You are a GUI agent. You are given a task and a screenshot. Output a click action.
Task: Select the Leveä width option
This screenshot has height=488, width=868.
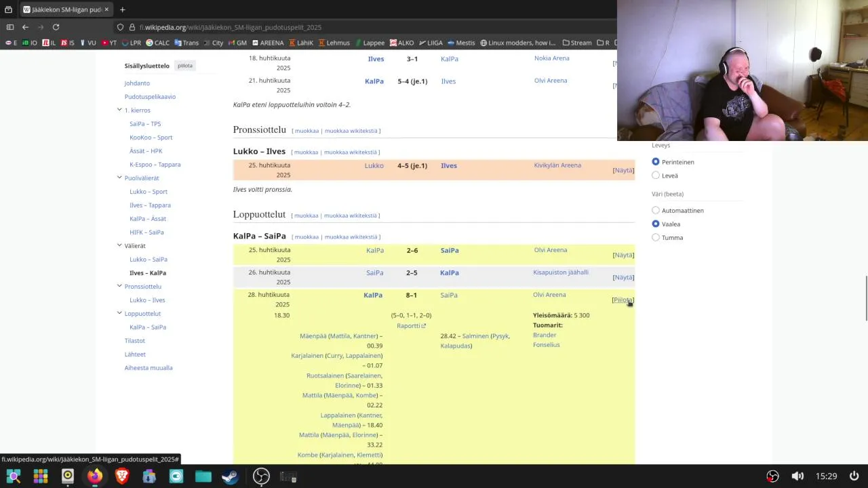[x=656, y=176]
